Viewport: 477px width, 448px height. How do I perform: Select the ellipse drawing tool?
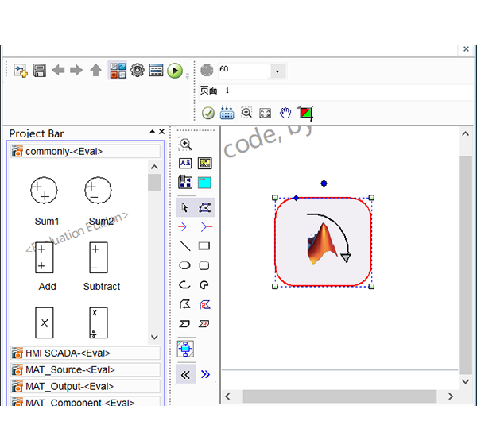[184, 265]
